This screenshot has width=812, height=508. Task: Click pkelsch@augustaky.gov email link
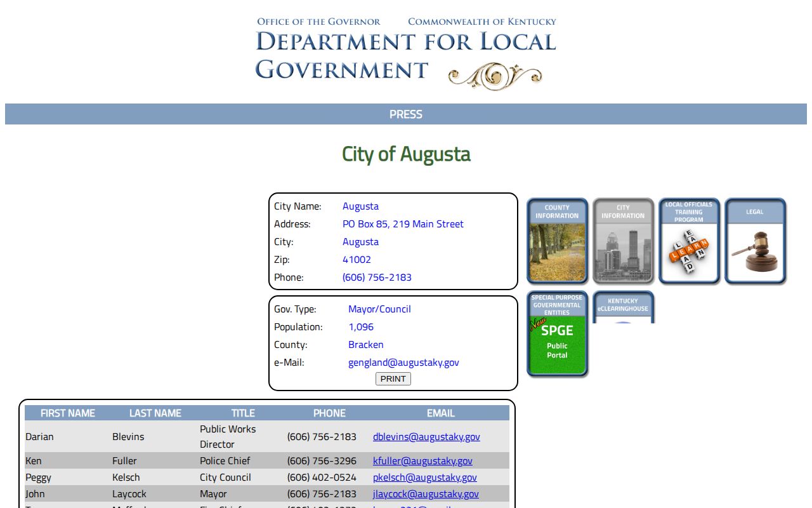425,478
